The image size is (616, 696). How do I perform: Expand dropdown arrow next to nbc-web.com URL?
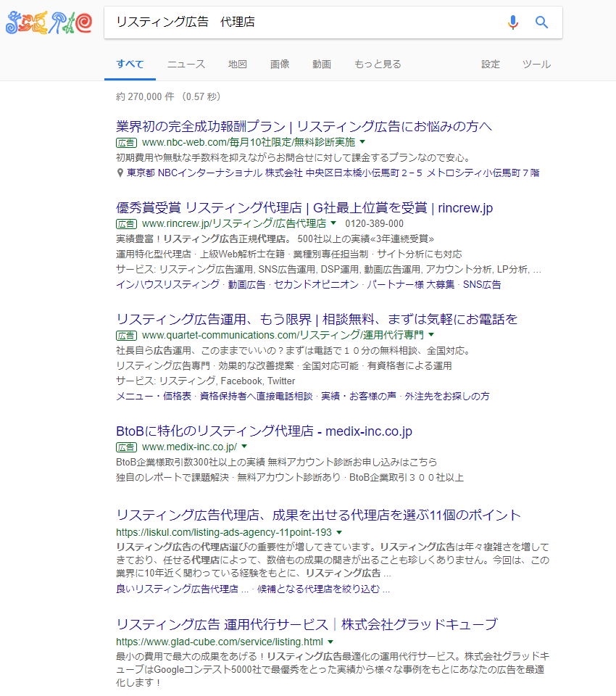pos(362,142)
